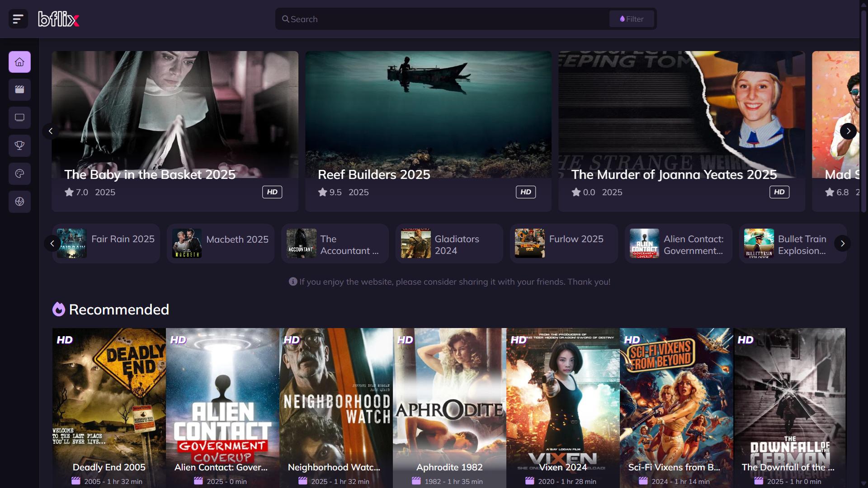868x488 pixels.
Task: Open the TV Shows section from the sidebar
Action: [x=19, y=117]
